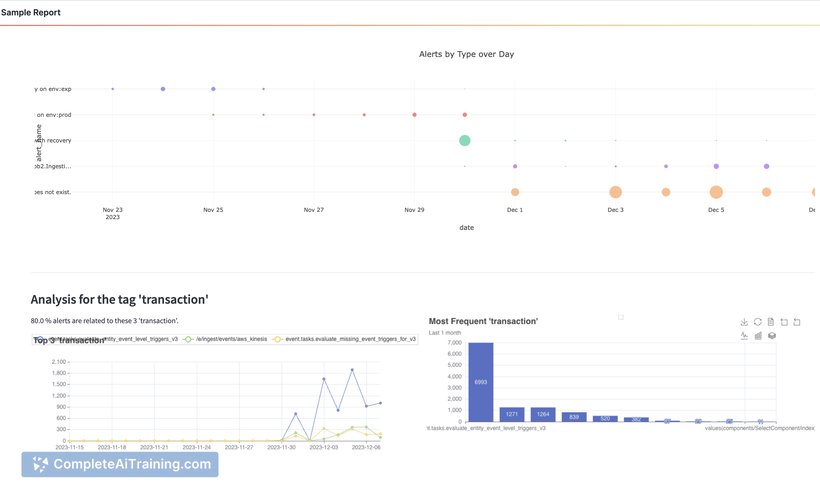820x490 pixels.
Task: Click the purple Ingestion bubble above Dec 5
Action: (716, 166)
